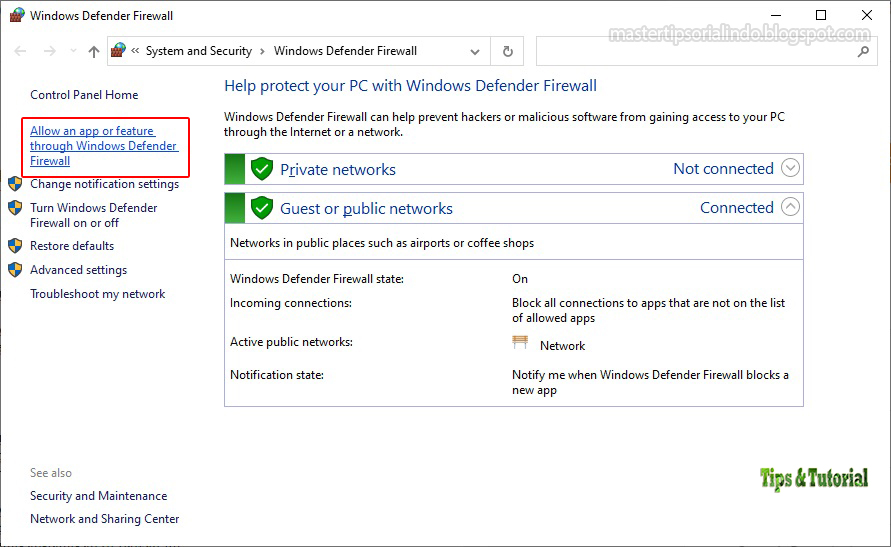Click Windows Defender Firewall state label
Image resolution: width=891 pixels, height=547 pixels.
[317, 279]
